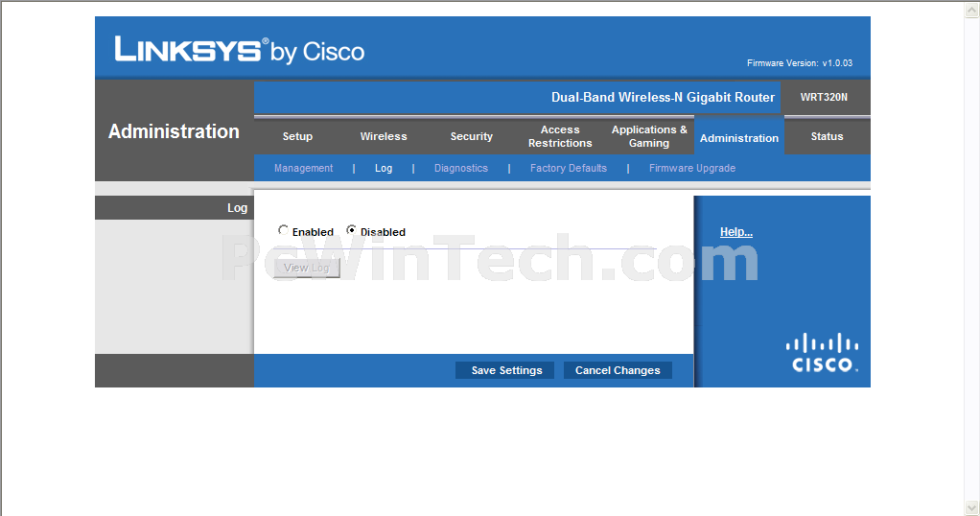
Task: Select the Log sub-tab
Action: 384,168
